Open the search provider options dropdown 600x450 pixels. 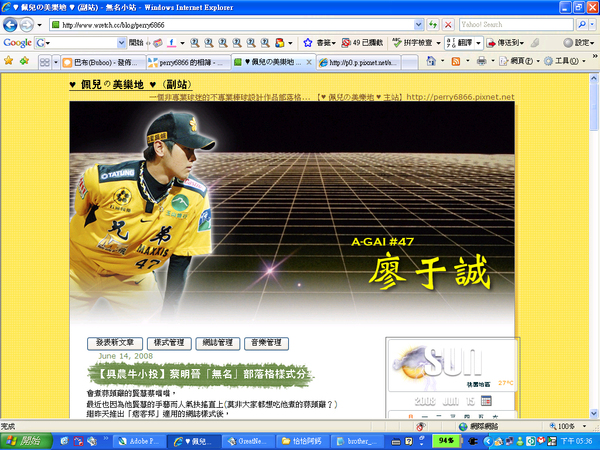[x=592, y=25]
